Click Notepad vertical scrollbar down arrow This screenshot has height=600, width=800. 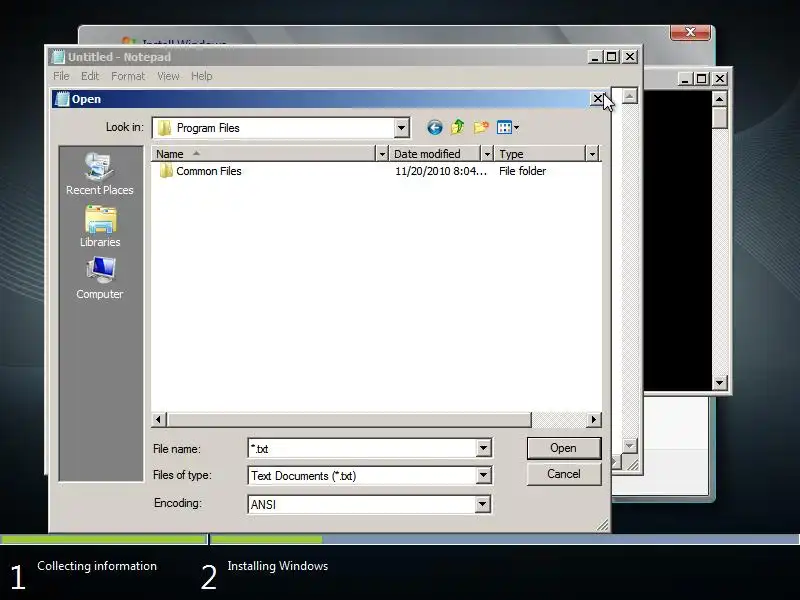coord(630,446)
